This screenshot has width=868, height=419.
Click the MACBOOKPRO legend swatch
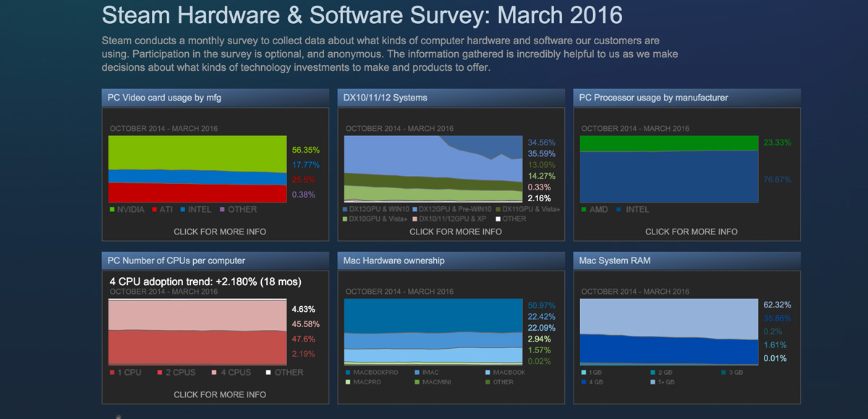point(348,373)
